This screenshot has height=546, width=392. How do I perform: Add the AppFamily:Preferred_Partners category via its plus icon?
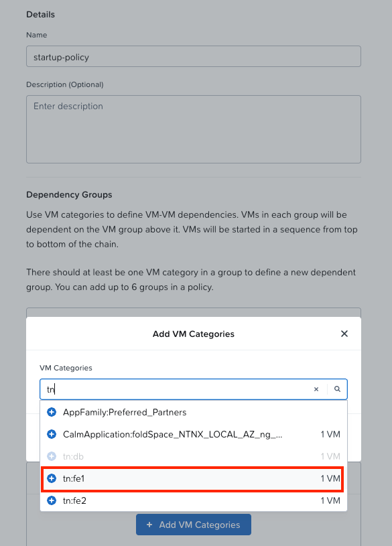(x=52, y=412)
